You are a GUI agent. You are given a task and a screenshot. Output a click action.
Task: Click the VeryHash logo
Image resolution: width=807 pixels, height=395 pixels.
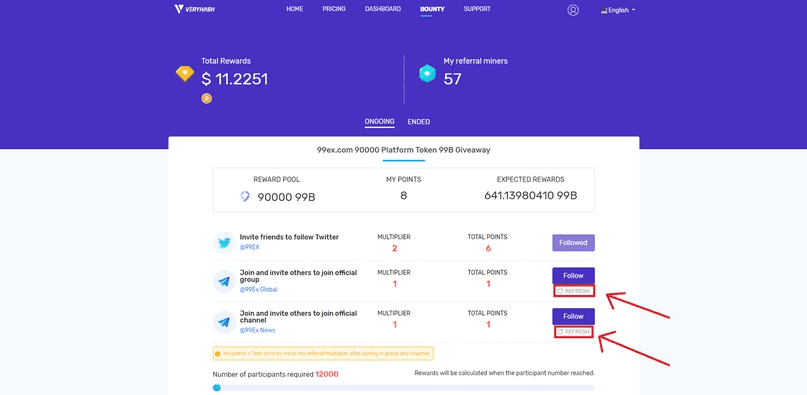click(x=194, y=9)
